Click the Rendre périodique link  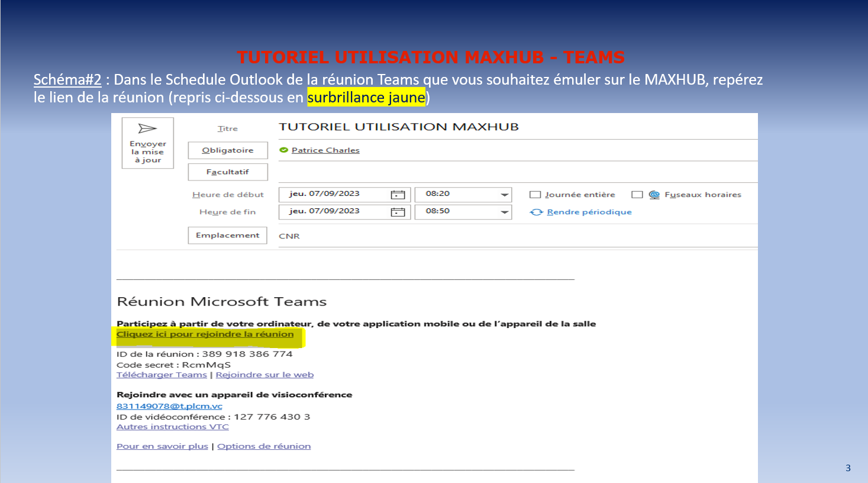click(589, 212)
